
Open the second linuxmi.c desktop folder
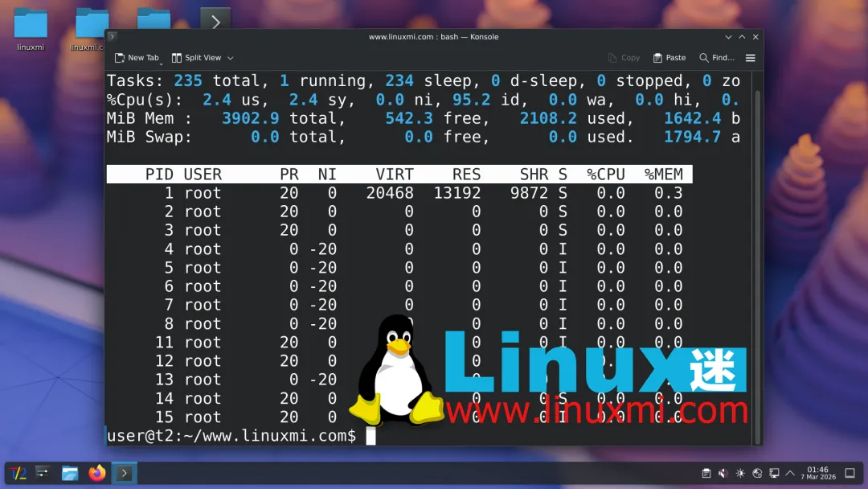tap(91, 29)
